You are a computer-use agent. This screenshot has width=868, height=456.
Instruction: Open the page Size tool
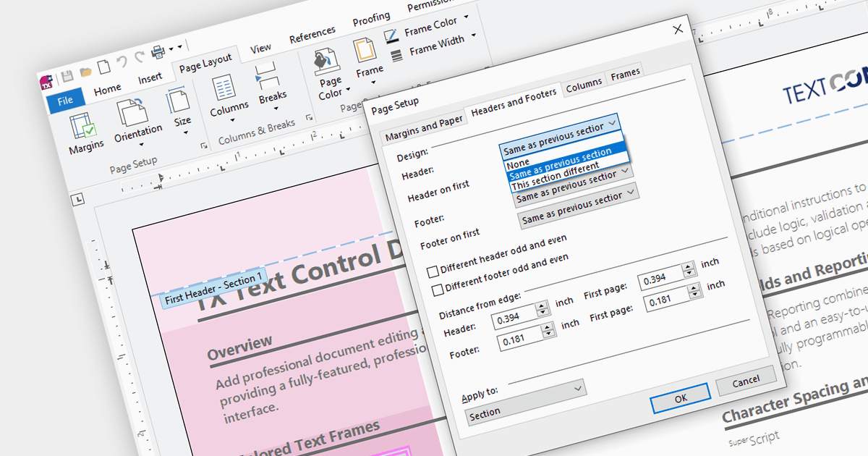pyautogui.click(x=179, y=109)
